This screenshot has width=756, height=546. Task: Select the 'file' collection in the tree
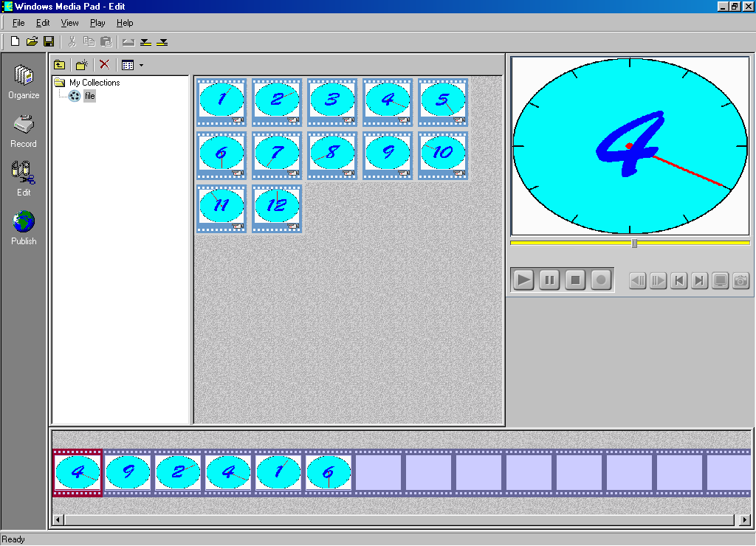tap(89, 96)
